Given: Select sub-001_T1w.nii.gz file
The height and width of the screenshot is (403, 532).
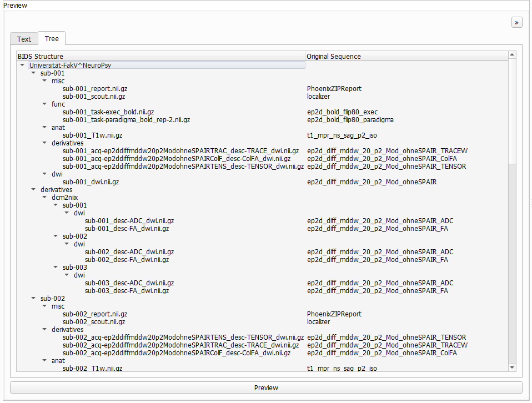Looking at the screenshot, I should [92, 135].
